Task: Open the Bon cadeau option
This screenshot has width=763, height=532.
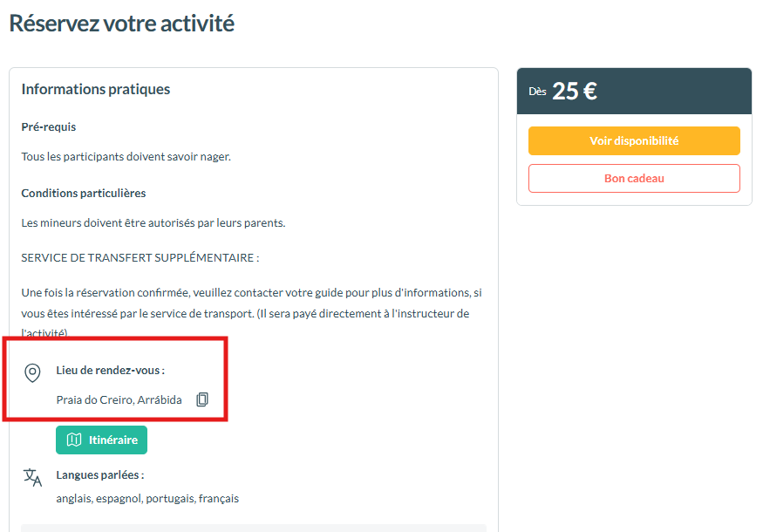Action: coord(634,178)
